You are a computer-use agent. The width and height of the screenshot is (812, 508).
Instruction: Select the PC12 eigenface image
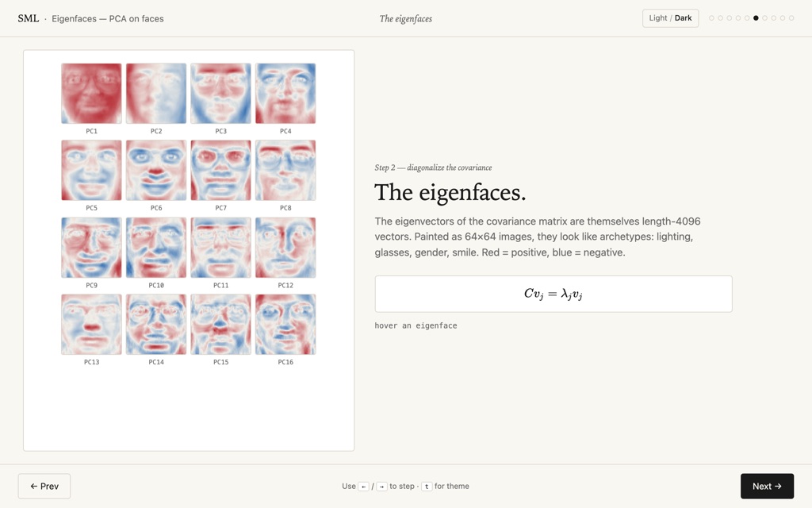[x=285, y=248]
